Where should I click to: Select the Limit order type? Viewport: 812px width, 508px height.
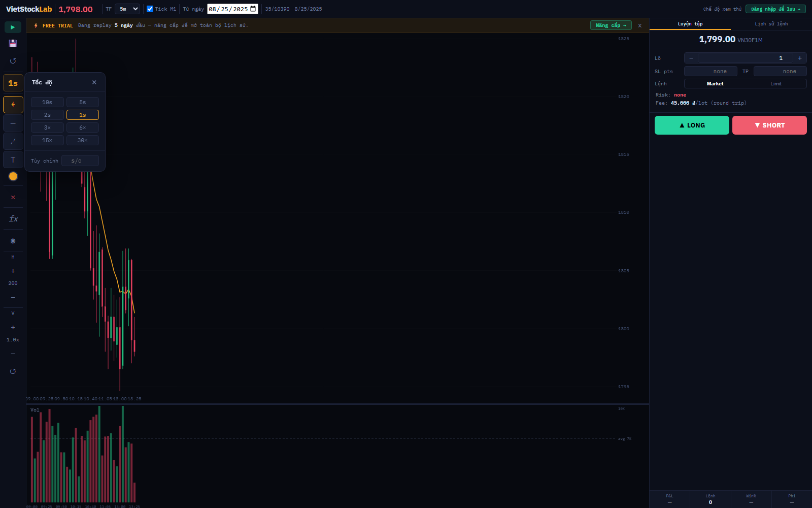(776, 84)
